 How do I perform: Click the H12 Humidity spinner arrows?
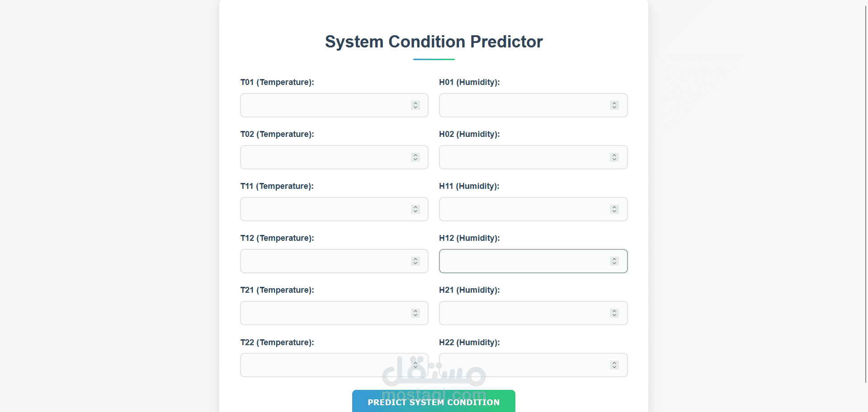[614, 261]
